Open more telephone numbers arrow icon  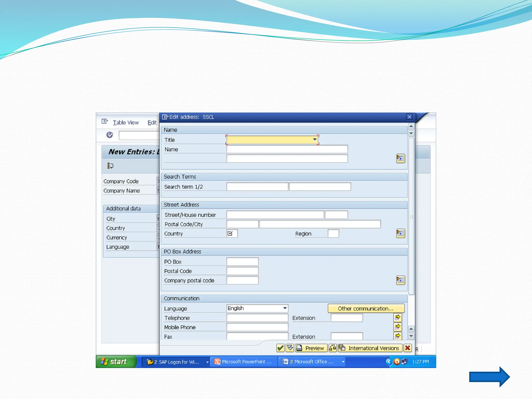398,317
